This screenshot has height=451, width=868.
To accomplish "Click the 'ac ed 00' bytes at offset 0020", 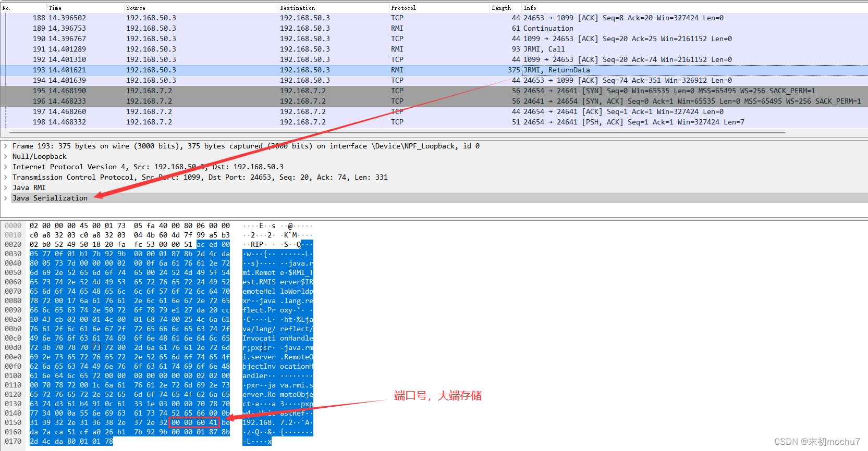I will point(213,245).
